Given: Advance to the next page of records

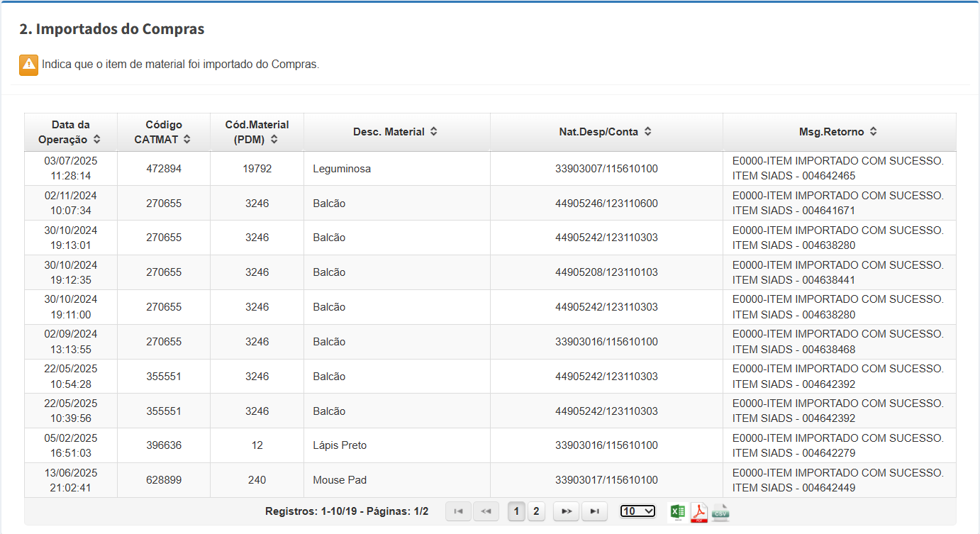Looking at the screenshot, I should coord(567,511).
